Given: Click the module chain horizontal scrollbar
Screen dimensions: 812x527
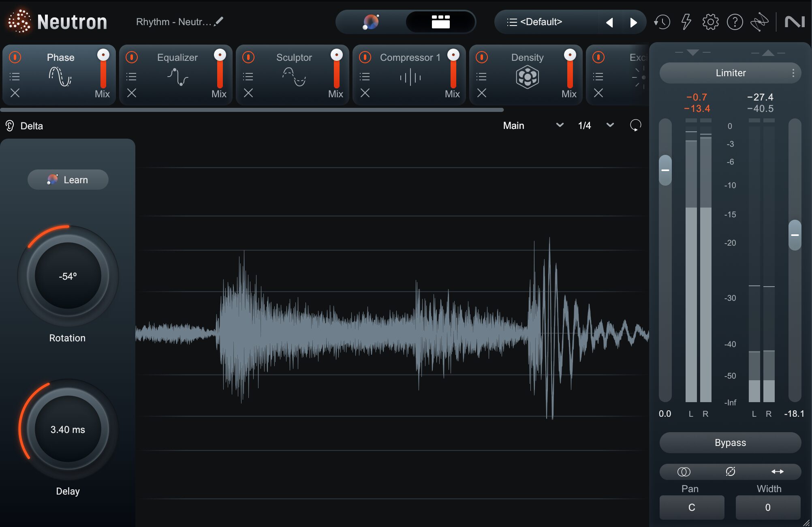Looking at the screenshot, I should point(252,110).
